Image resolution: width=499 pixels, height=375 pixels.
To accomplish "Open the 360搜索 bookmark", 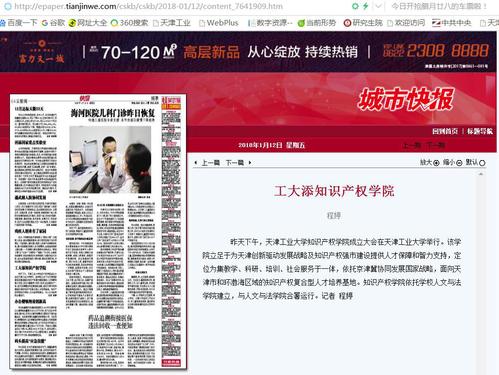I will point(129,23).
